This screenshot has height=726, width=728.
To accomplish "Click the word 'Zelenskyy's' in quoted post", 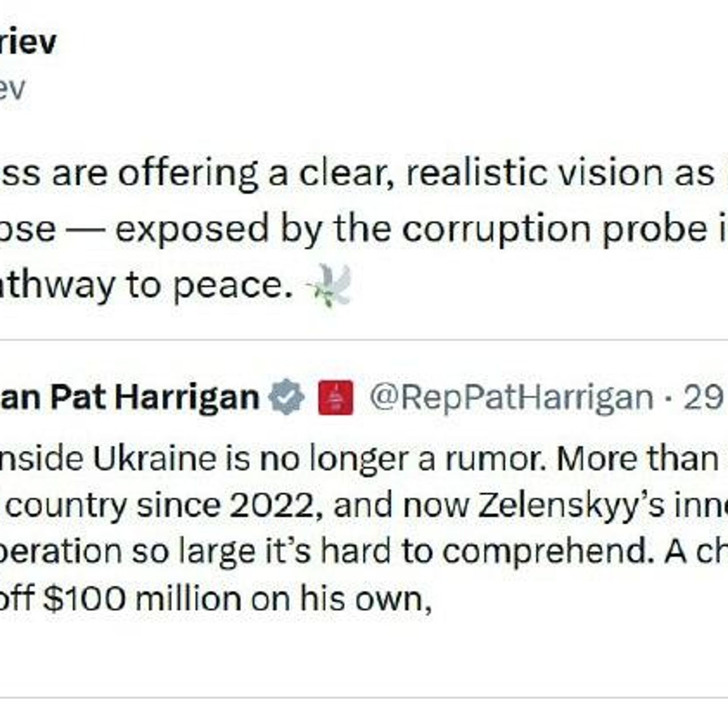I will click(571, 505).
